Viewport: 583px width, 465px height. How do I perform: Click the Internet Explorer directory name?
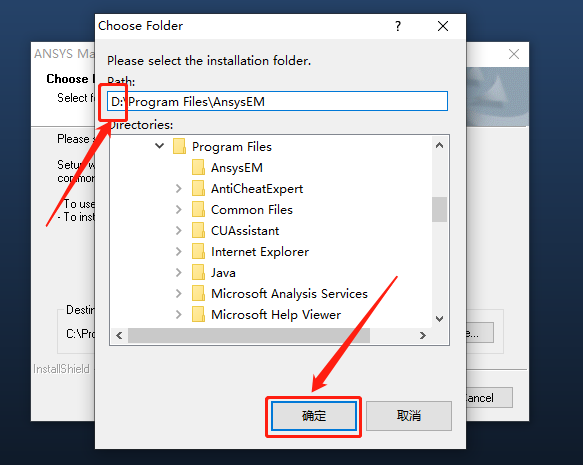tap(260, 252)
